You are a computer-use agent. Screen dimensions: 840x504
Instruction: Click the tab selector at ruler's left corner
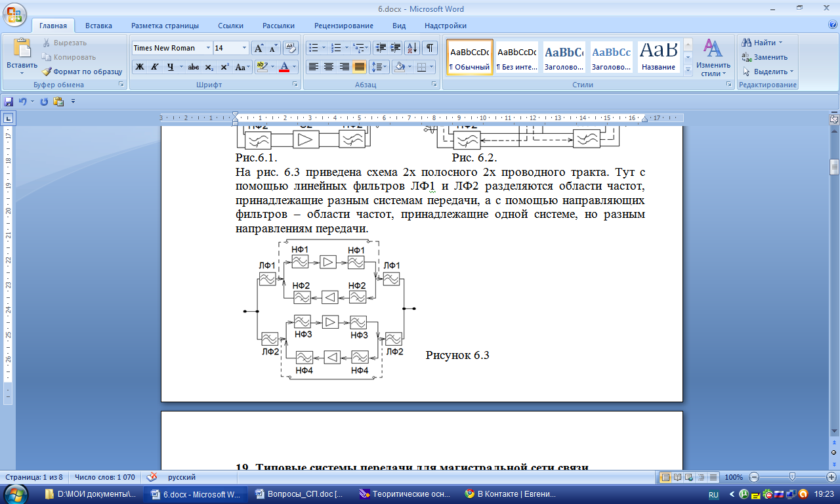(8, 119)
